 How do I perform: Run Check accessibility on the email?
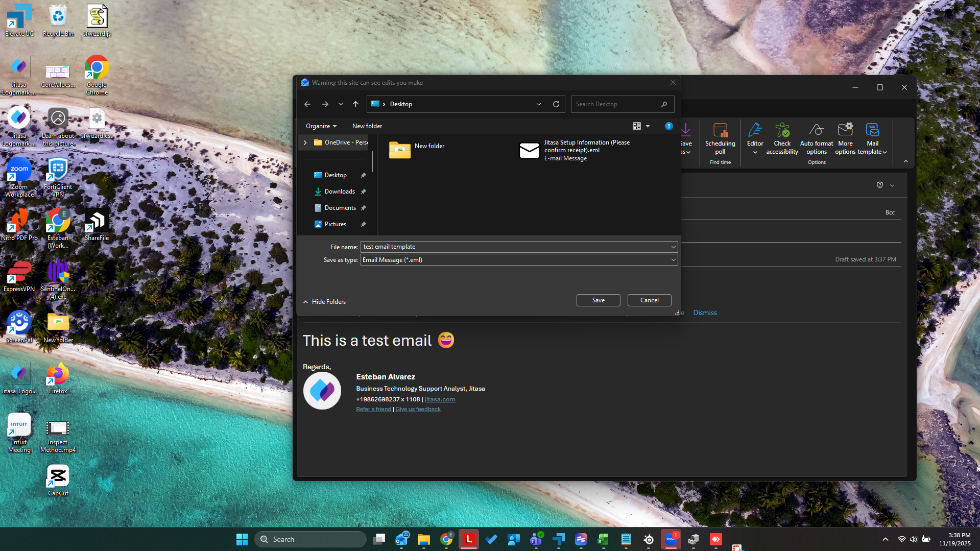pyautogui.click(x=781, y=138)
